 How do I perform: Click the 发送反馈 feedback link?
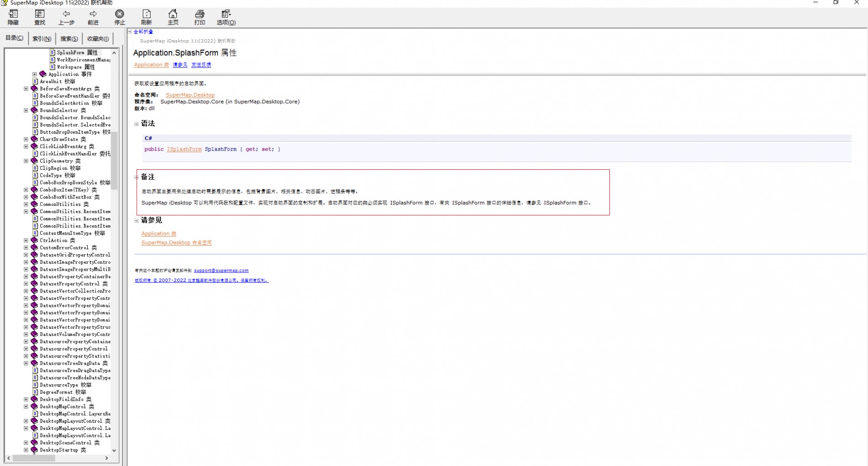(201, 65)
